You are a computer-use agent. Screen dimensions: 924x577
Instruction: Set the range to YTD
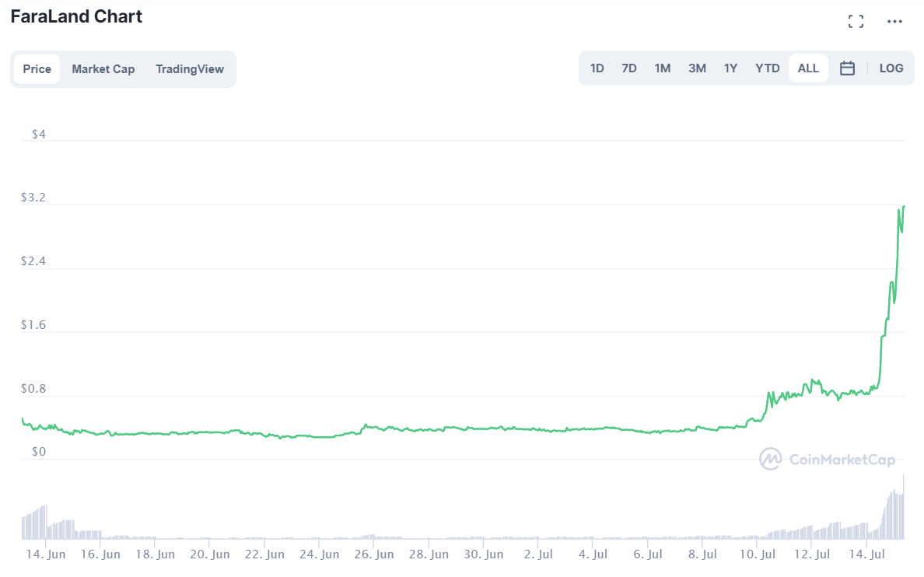tap(767, 68)
